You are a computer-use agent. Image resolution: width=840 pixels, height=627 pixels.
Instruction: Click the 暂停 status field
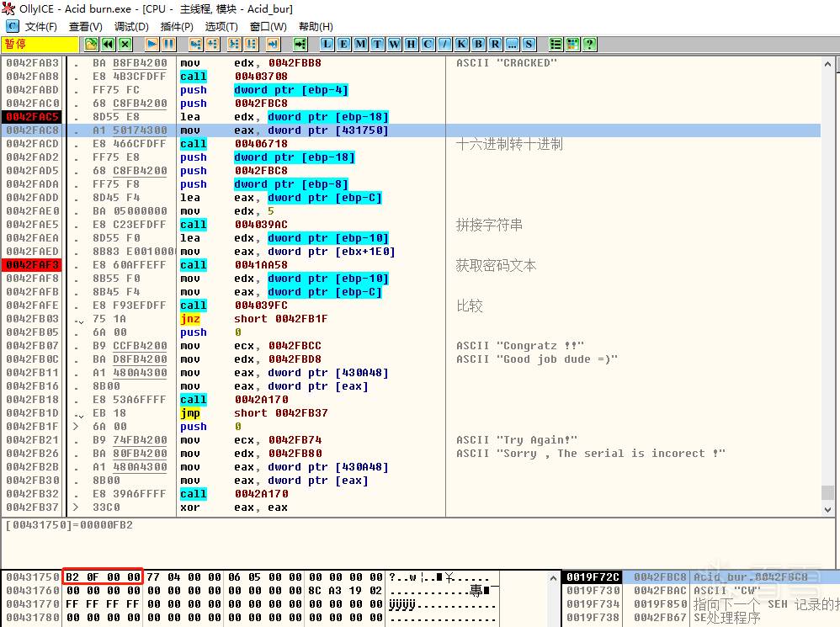click(x=40, y=45)
